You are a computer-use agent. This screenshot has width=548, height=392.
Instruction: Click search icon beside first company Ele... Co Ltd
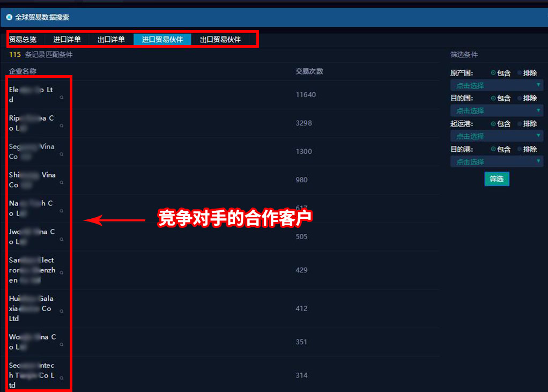[62, 98]
